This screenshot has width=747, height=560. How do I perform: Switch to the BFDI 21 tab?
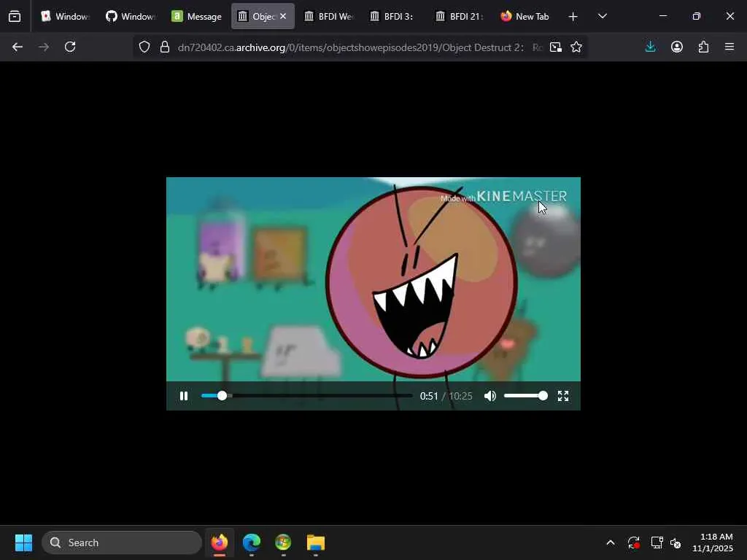click(x=460, y=16)
